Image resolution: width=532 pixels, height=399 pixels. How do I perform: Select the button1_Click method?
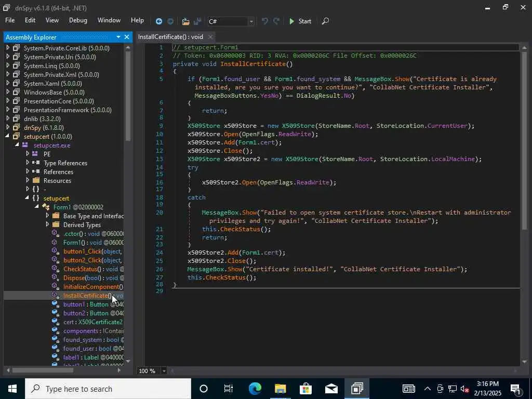coord(92,251)
